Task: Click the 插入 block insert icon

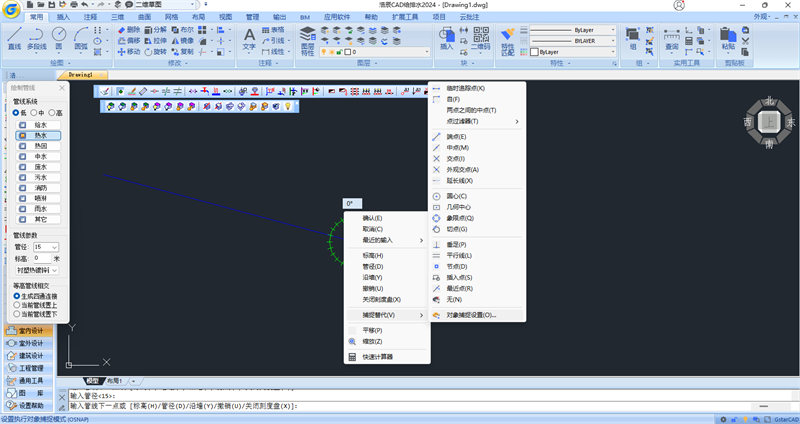Action: (446, 38)
